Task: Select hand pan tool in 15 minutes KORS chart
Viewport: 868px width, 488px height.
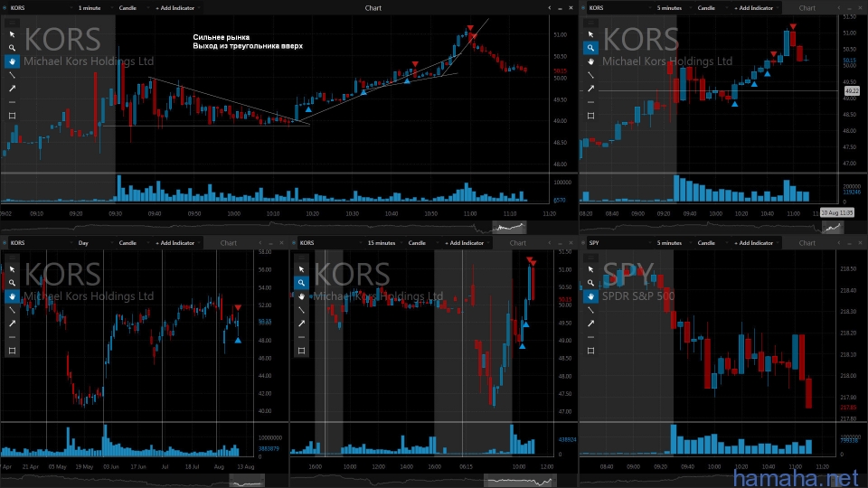Action: [301, 296]
